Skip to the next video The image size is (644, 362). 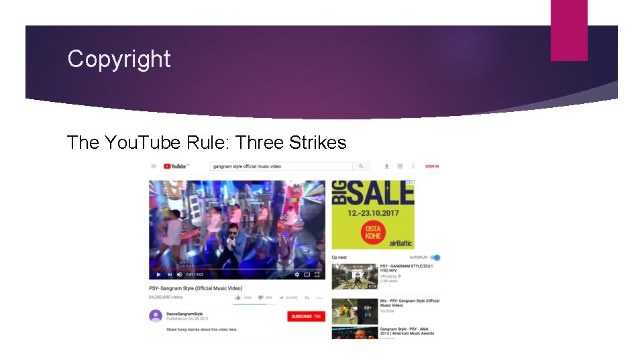click(170, 275)
